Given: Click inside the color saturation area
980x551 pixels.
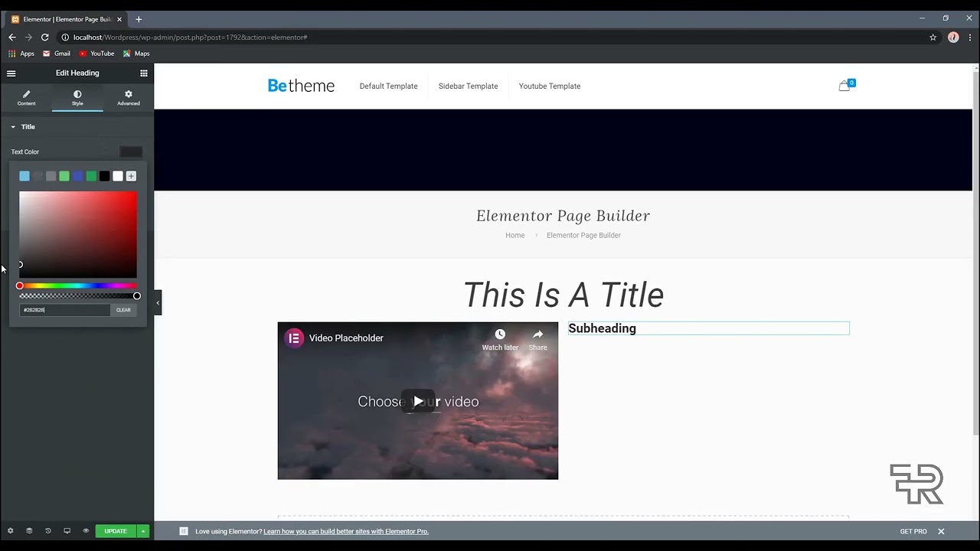Looking at the screenshot, I should [x=78, y=234].
